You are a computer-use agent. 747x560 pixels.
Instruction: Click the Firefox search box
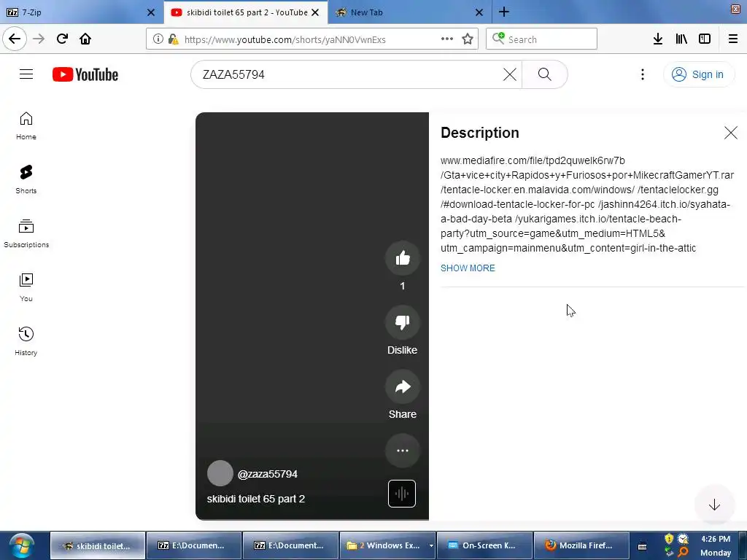[541, 39]
